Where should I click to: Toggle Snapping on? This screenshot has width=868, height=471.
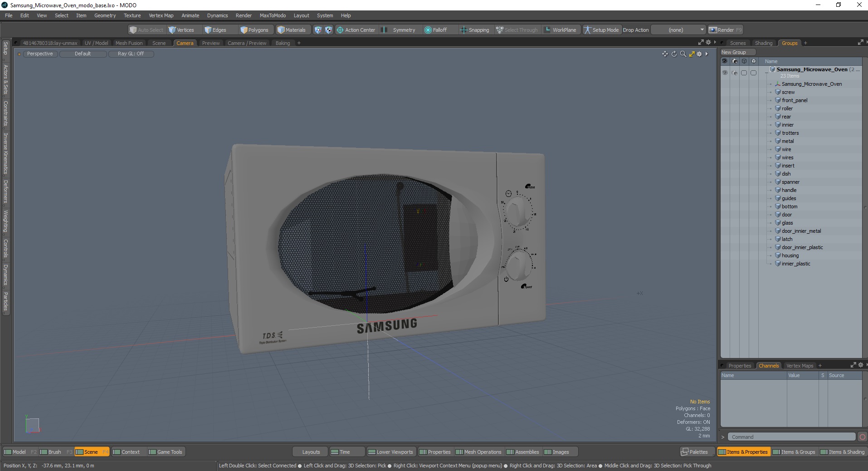(475, 30)
